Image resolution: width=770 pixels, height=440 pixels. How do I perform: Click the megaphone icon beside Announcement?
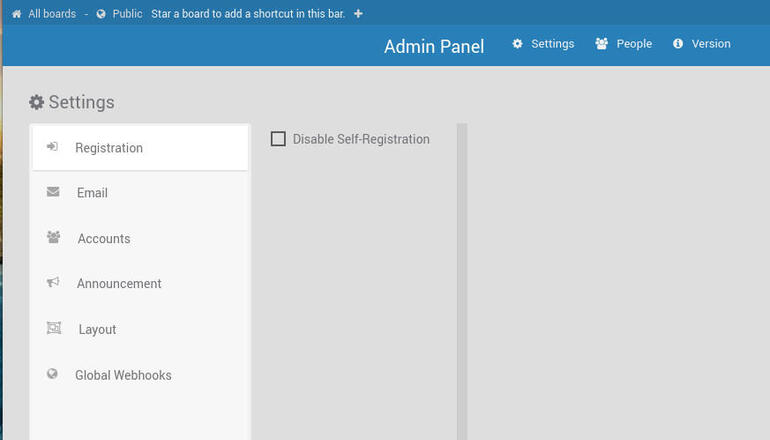tap(53, 283)
